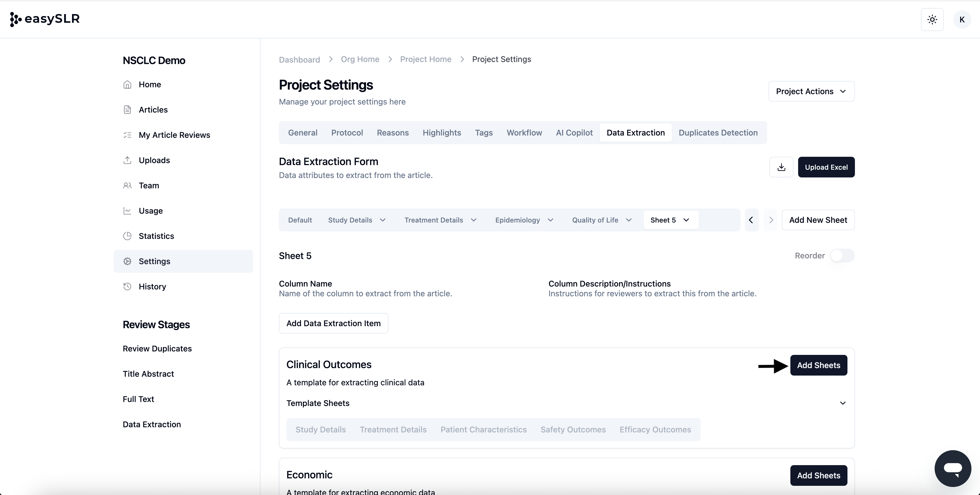Open Data Extraction review stage in sidebar
Viewport: 980px width, 495px height.
(151, 424)
